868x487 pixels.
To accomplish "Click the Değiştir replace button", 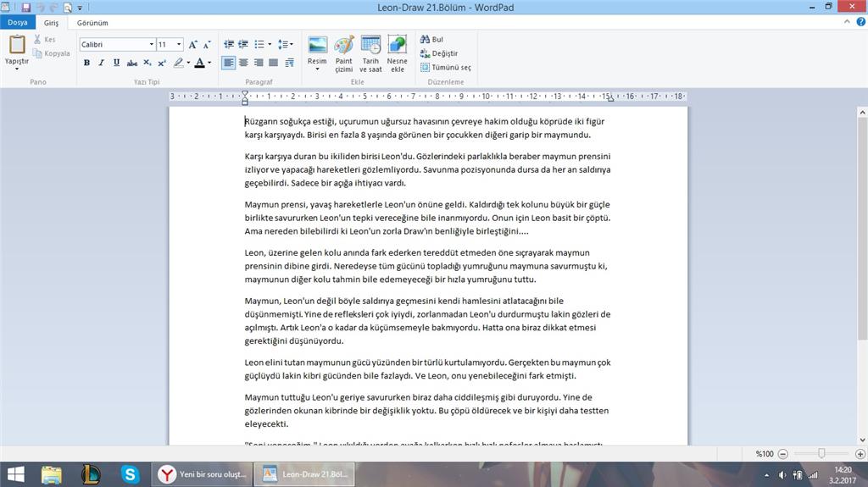I will click(x=439, y=53).
